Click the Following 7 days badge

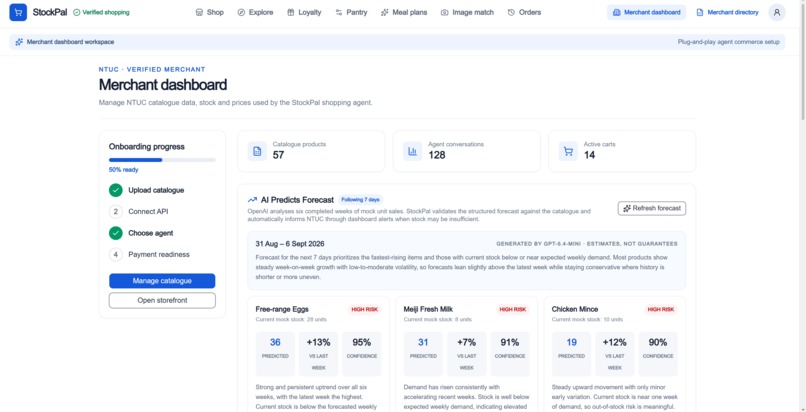click(360, 200)
